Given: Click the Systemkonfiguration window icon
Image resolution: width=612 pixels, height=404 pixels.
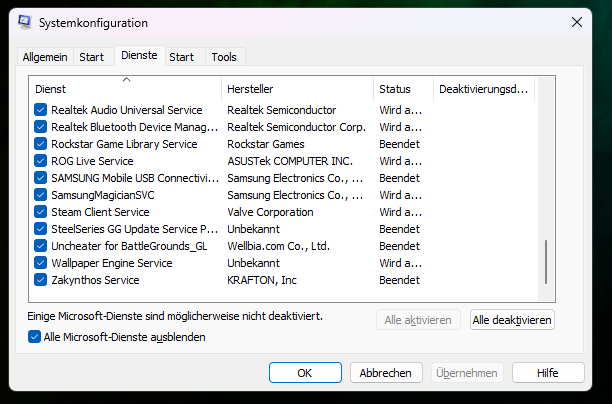Looking at the screenshot, I should [25, 23].
